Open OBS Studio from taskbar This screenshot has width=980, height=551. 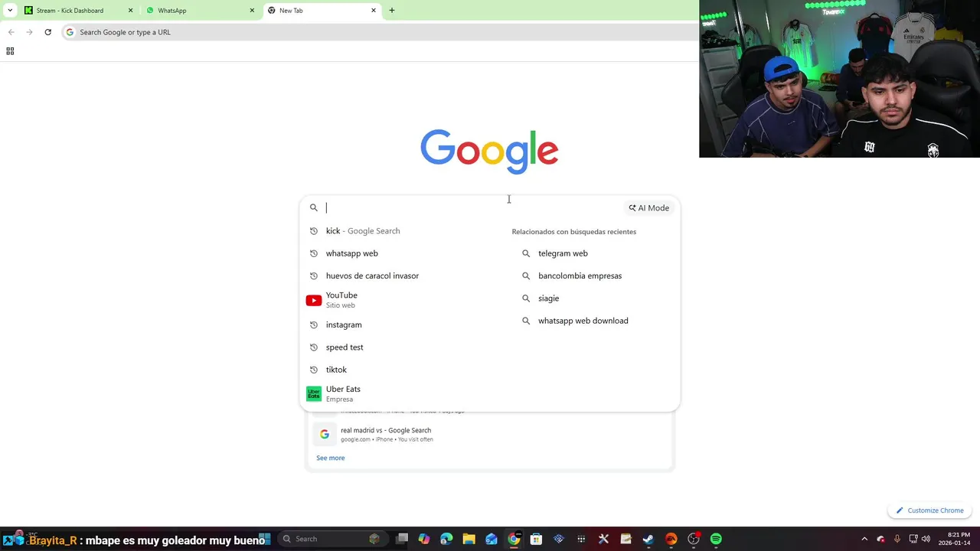click(694, 539)
